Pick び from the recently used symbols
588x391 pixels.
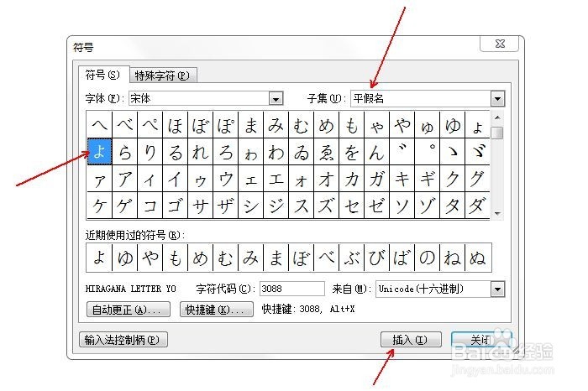(376, 258)
